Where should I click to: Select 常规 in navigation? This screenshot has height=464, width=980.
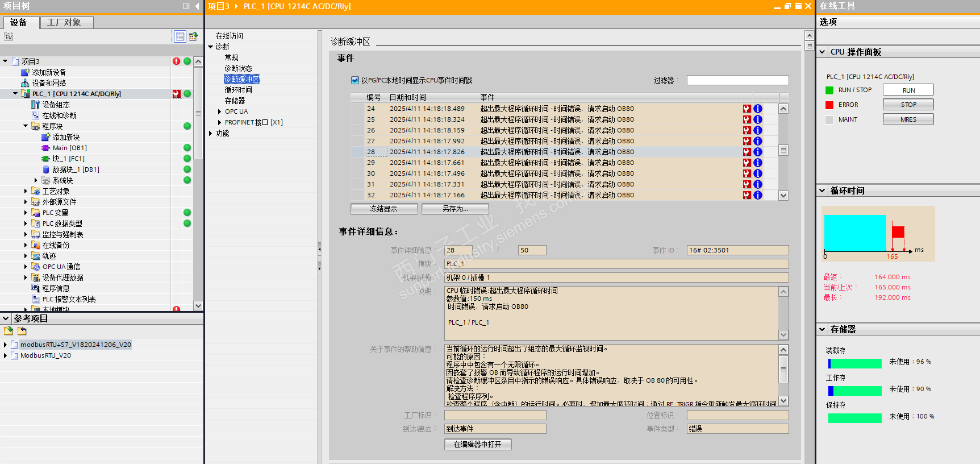click(231, 57)
